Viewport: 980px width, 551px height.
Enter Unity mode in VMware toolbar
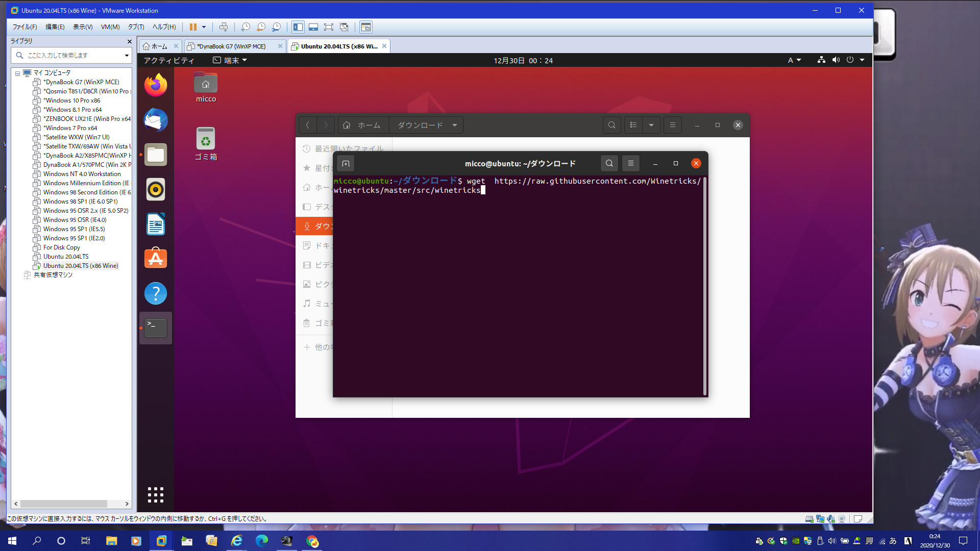pos(344,27)
